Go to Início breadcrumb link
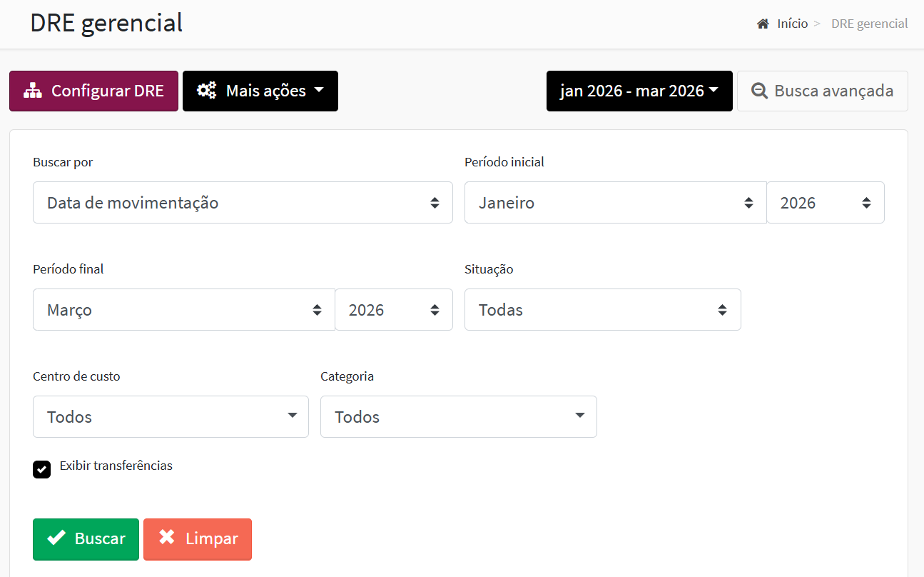The width and height of the screenshot is (924, 577). (x=792, y=24)
